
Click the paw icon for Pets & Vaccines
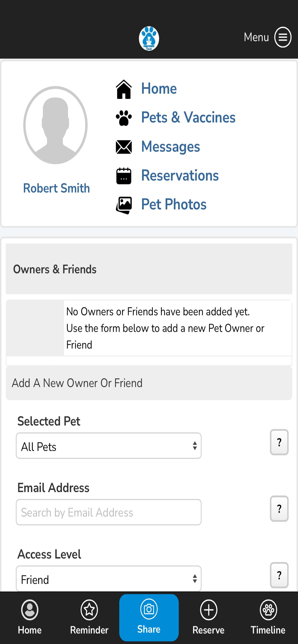(124, 118)
